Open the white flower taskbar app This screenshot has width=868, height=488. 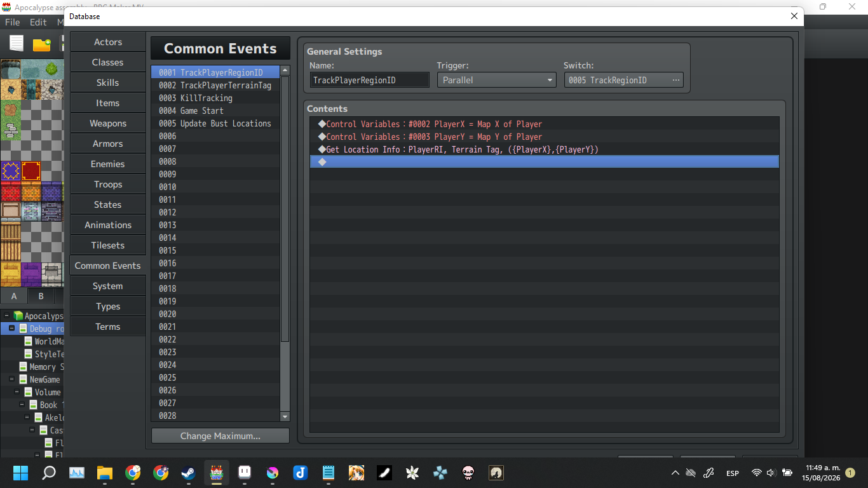pyautogui.click(x=412, y=473)
